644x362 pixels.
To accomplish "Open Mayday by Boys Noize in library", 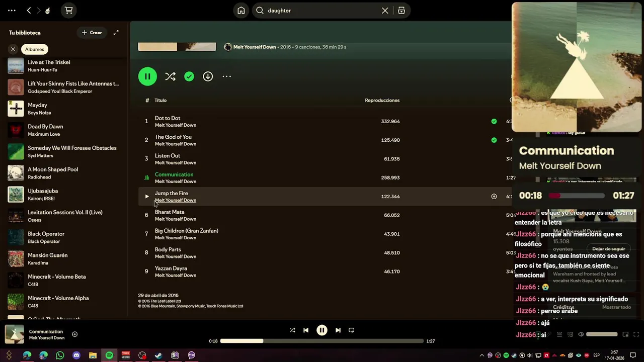I will pos(64,109).
